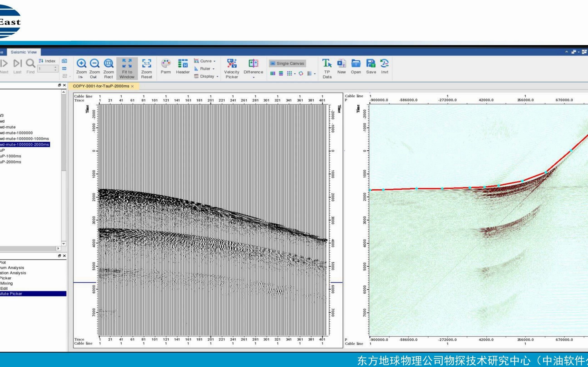588x367 pixels.
Task: Select the Zoom Rect tool
Action: pyautogui.click(x=108, y=64)
